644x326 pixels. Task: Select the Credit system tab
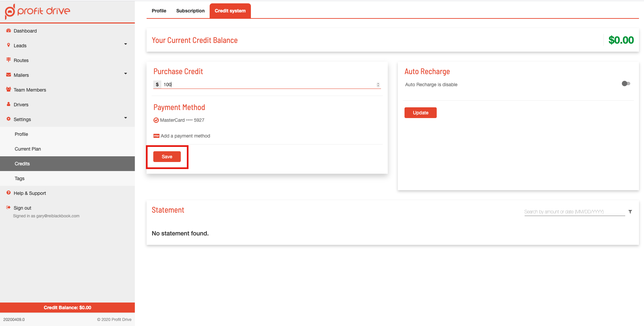point(230,11)
